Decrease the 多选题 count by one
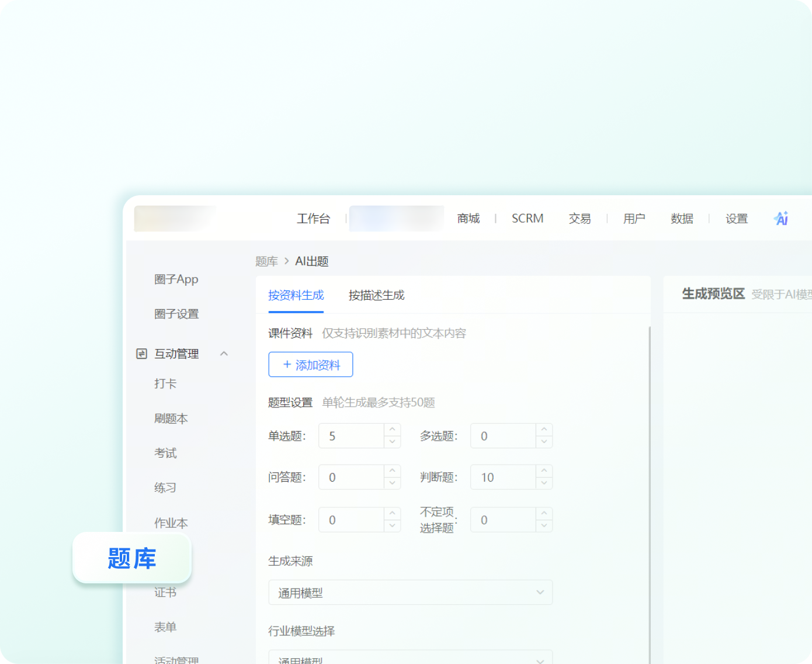The width and height of the screenshot is (812, 664). tap(544, 442)
